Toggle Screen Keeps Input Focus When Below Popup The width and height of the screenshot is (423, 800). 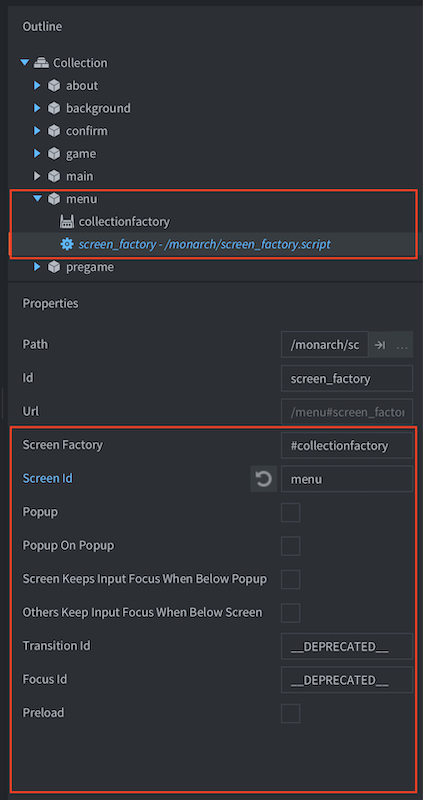pyautogui.click(x=290, y=580)
